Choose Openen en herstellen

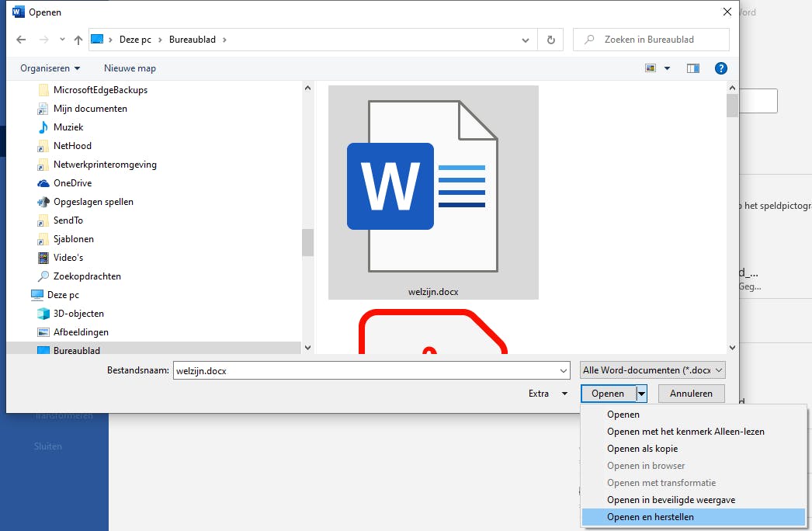click(693, 517)
